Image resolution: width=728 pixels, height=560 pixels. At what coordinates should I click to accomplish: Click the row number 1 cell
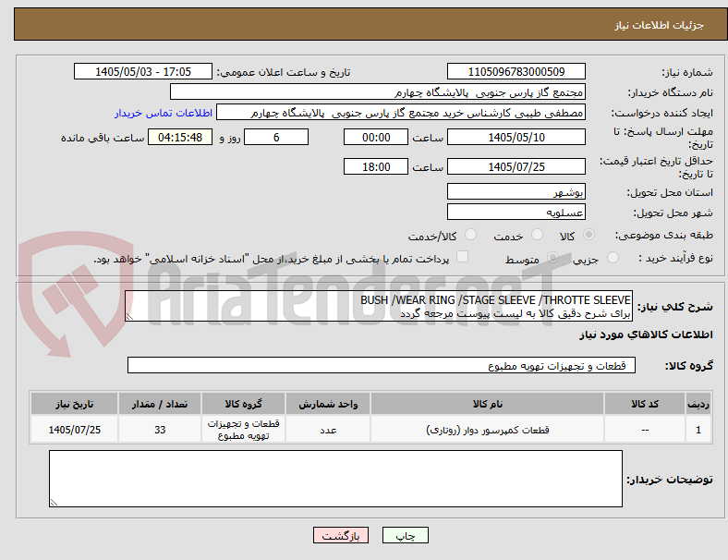698,430
